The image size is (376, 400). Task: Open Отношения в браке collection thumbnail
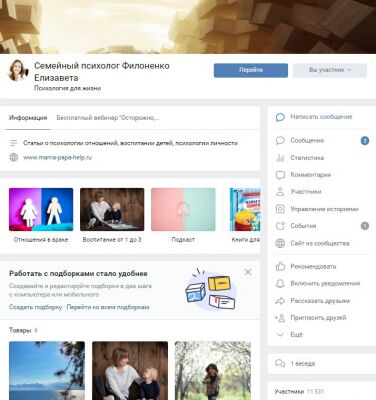click(x=41, y=209)
